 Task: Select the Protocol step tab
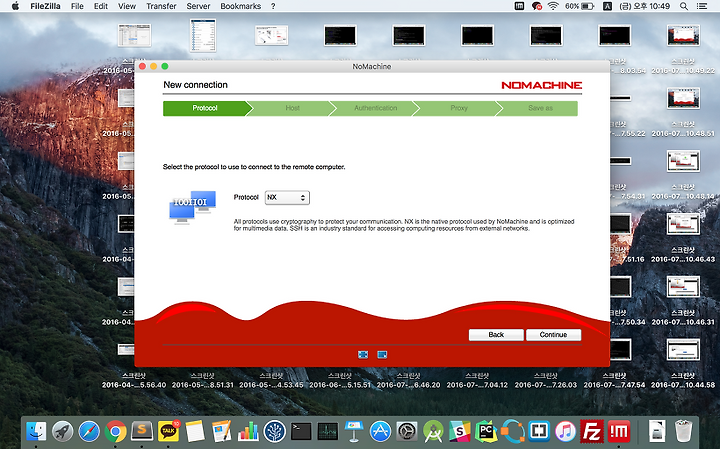pos(205,108)
